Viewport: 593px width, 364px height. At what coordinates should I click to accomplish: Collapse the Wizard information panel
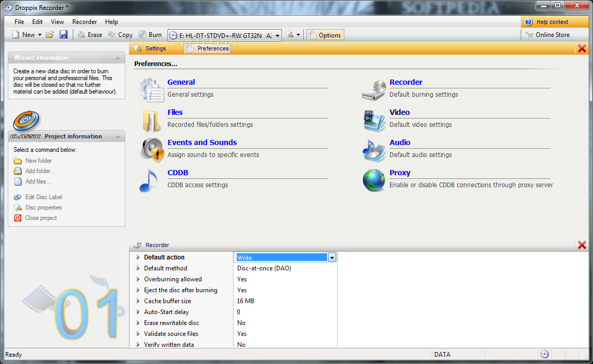click(x=118, y=58)
